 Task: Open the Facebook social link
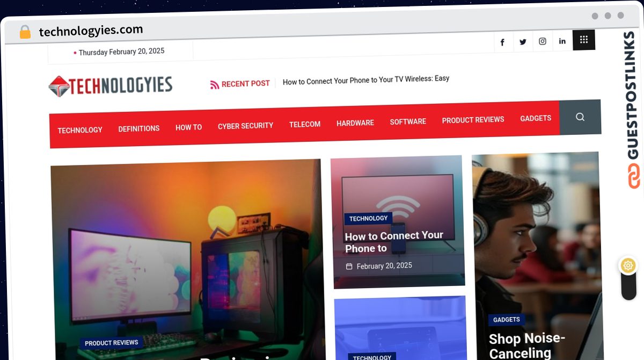coord(502,42)
